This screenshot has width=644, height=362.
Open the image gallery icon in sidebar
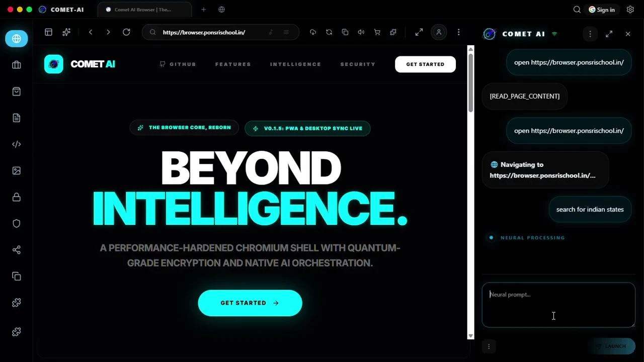pyautogui.click(x=17, y=170)
